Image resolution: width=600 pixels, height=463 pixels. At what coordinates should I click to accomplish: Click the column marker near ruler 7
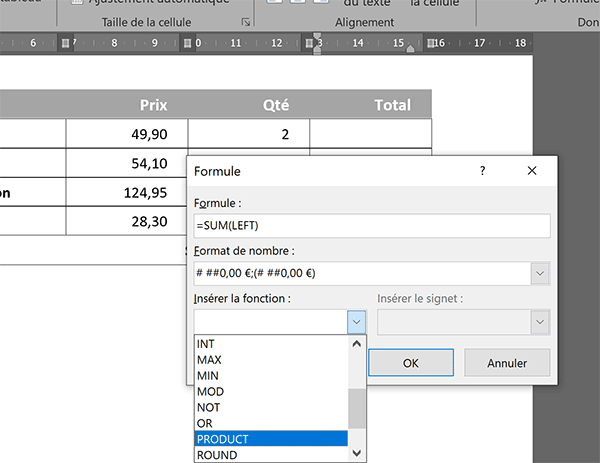(65, 43)
